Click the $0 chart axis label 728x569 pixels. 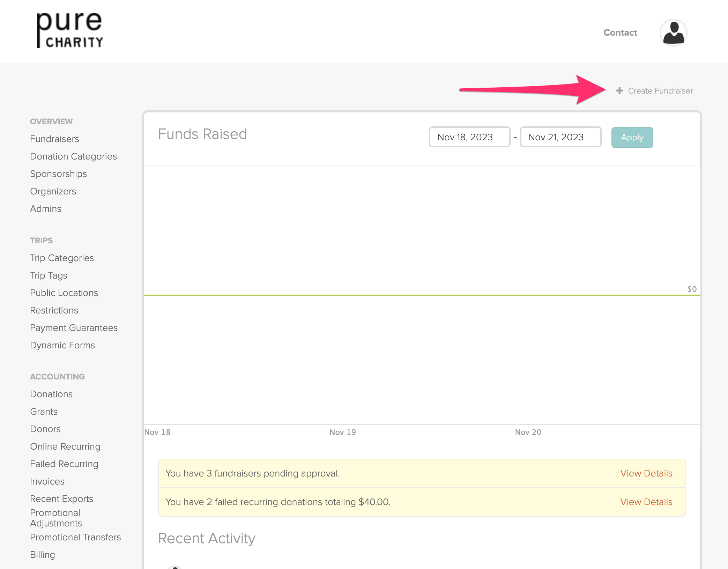pos(692,289)
